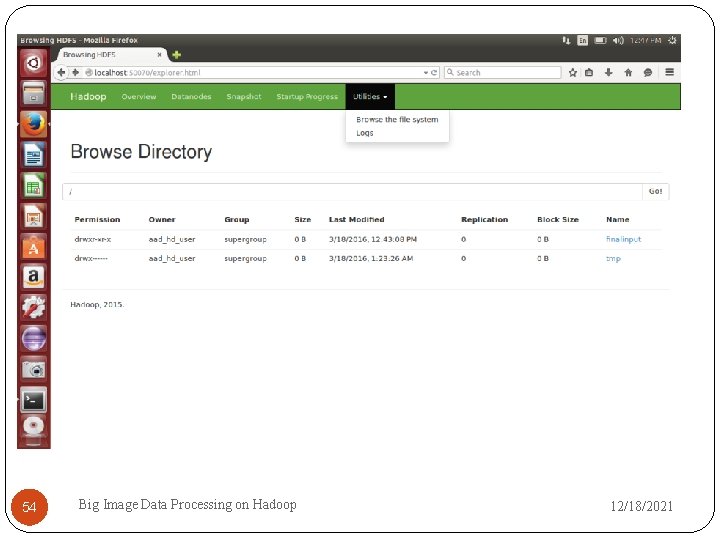Click the Firefox Search box
The image size is (720, 540).
tap(502, 73)
